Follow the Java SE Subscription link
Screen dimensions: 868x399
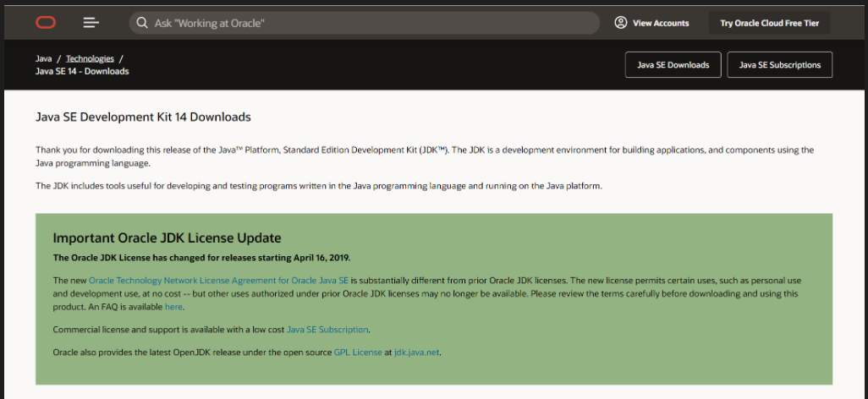point(327,330)
